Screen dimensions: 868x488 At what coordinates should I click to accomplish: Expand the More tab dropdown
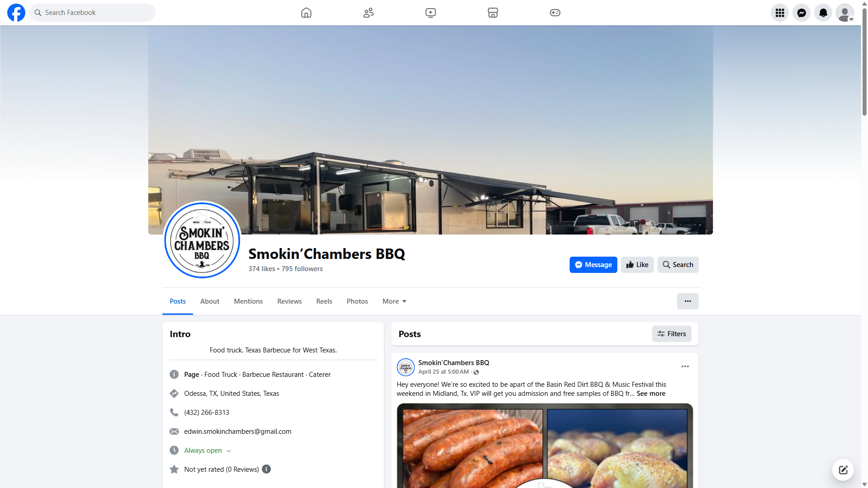pyautogui.click(x=394, y=301)
